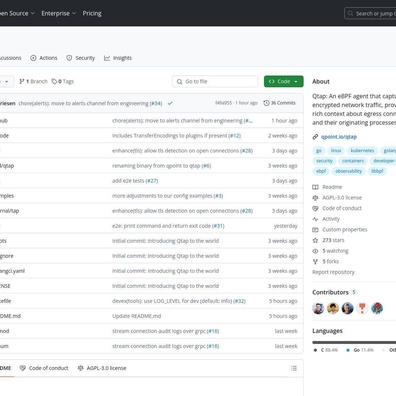
Task: Select the ebpf topic tag
Action: pyautogui.click(x=321, y=171)
